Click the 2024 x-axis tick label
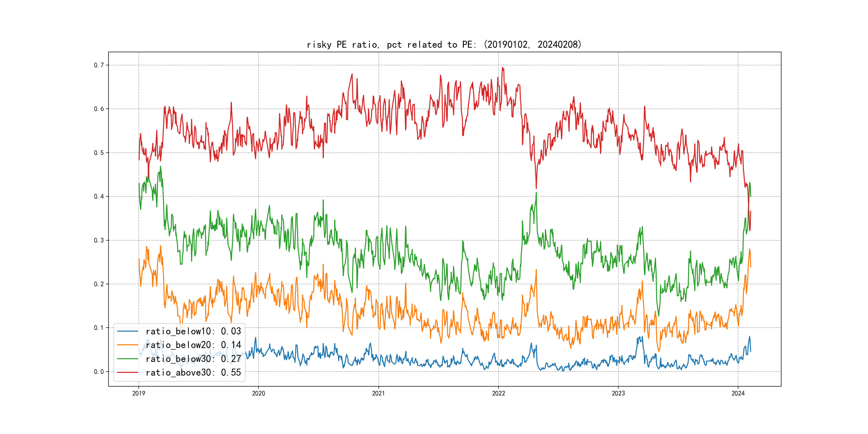This screenshot has width=868, height=434. [738, 393]
